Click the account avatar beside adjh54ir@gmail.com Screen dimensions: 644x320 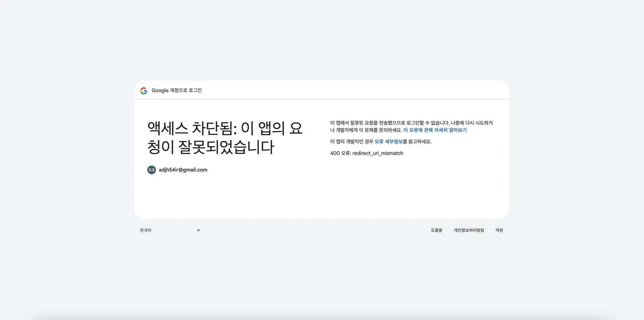152,170
